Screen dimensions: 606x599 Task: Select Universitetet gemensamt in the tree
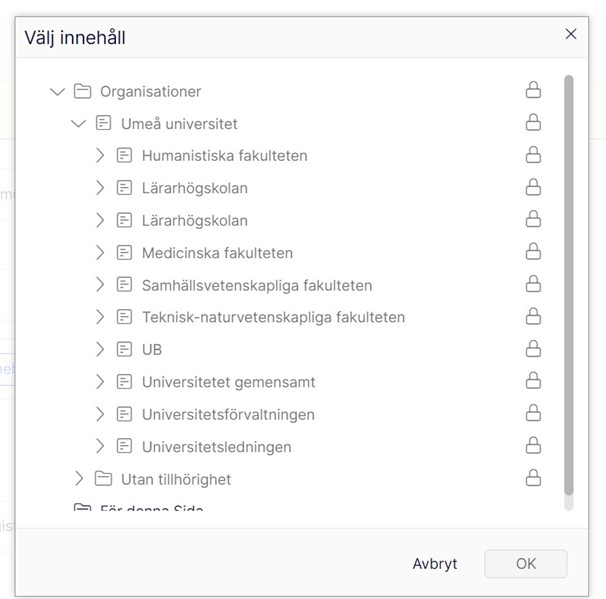coord(228,382)
